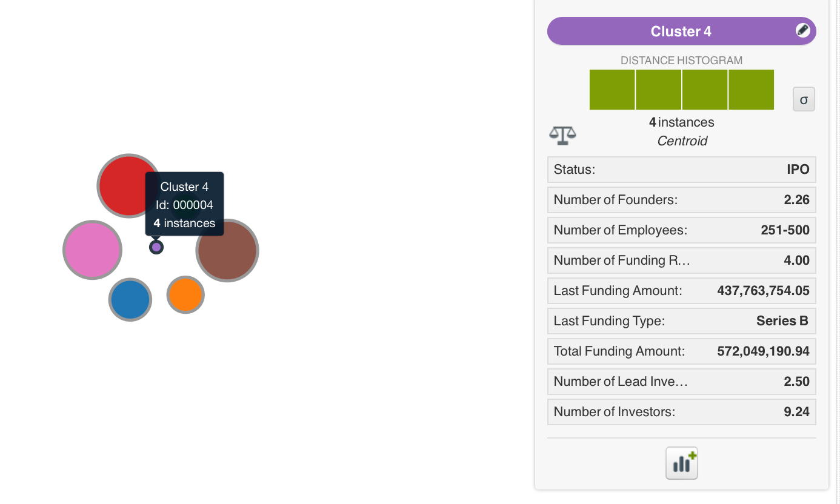Click the last distance histogram bar
Screen dimensions: 840x504
(x=752, y=90)
